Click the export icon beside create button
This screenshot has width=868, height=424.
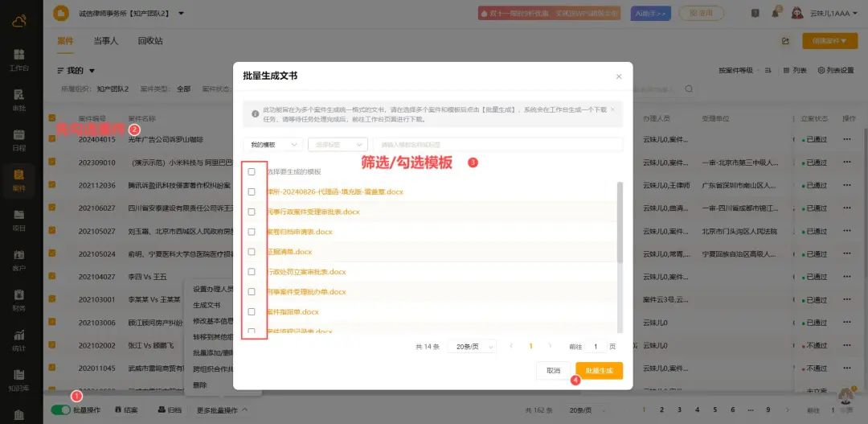[785, 41]
